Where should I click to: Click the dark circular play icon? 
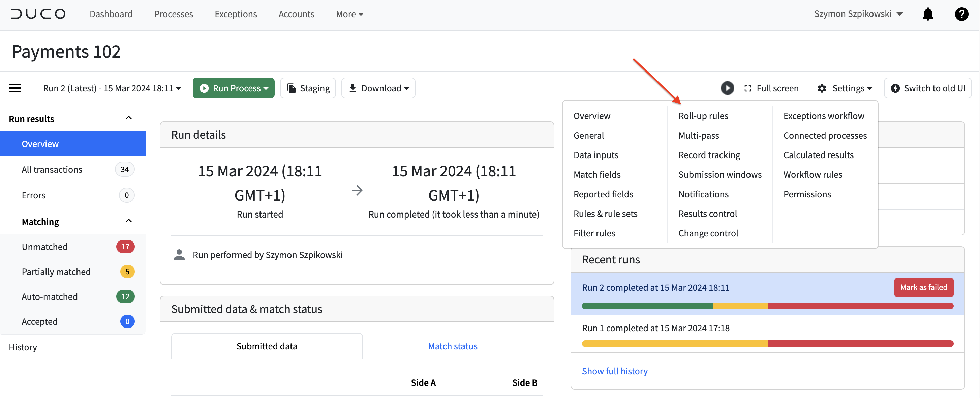coord(727,88)
